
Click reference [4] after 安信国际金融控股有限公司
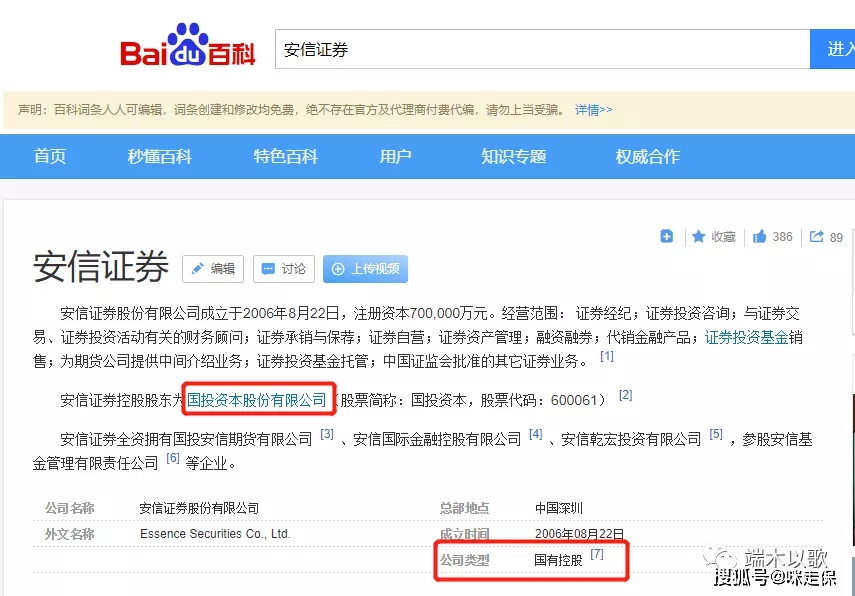pos(535,434)
